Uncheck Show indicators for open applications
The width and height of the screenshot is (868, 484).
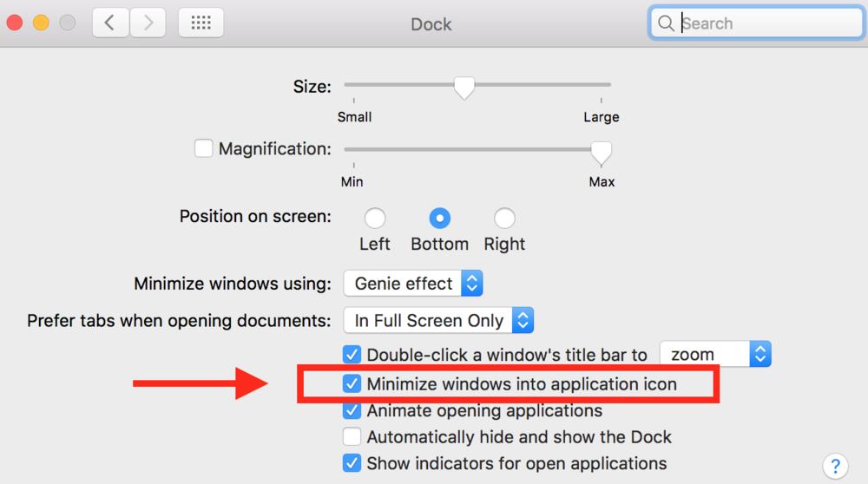352,463
